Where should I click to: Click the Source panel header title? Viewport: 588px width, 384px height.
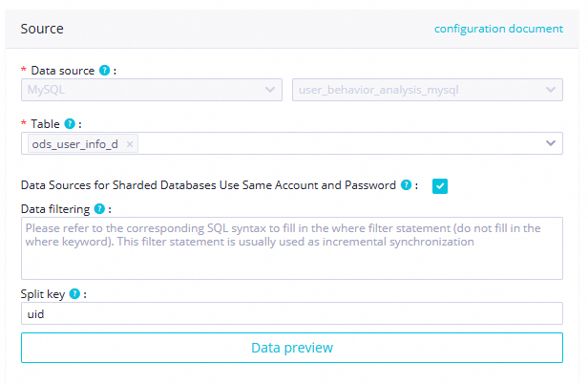(x=42, y=29)
